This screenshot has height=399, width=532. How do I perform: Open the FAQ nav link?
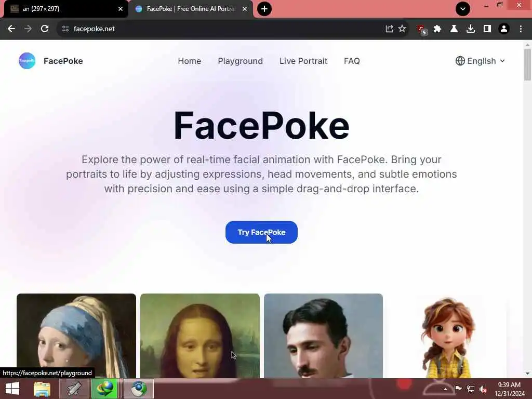point(352,61)
